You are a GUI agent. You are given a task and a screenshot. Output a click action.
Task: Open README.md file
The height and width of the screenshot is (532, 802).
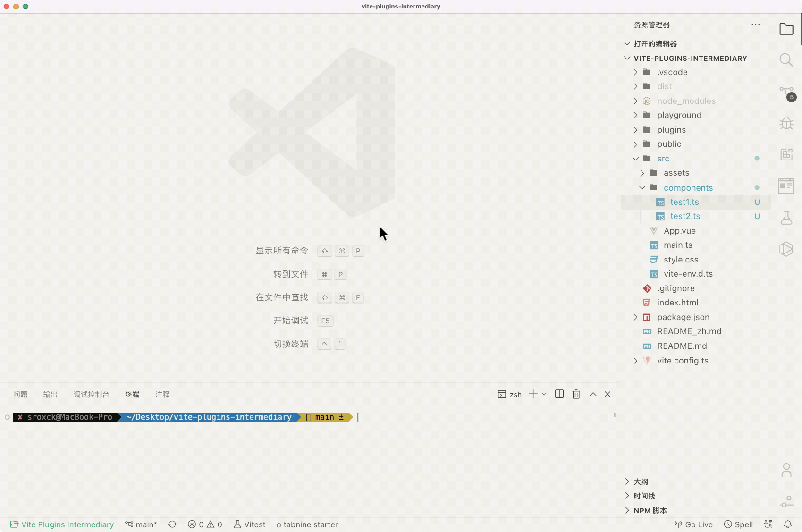pos(696,346)
